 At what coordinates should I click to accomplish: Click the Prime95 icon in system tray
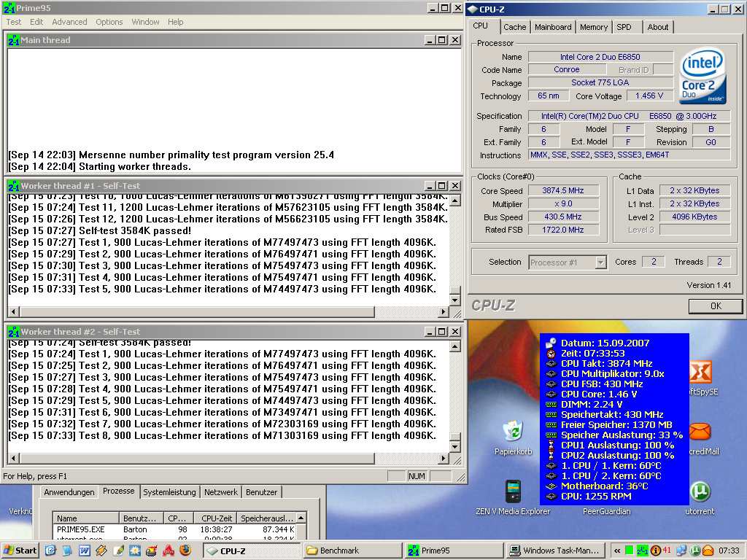point(642,551)
